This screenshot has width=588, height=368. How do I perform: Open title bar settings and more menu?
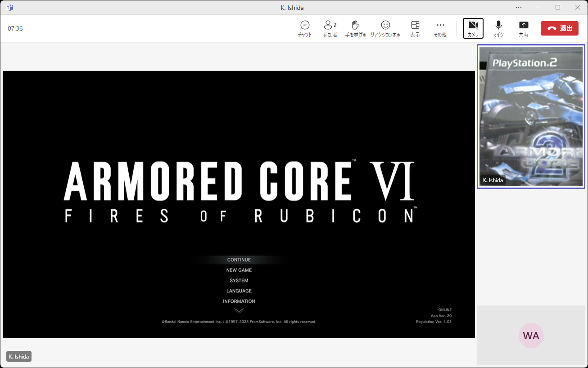(x=519, y=8)
